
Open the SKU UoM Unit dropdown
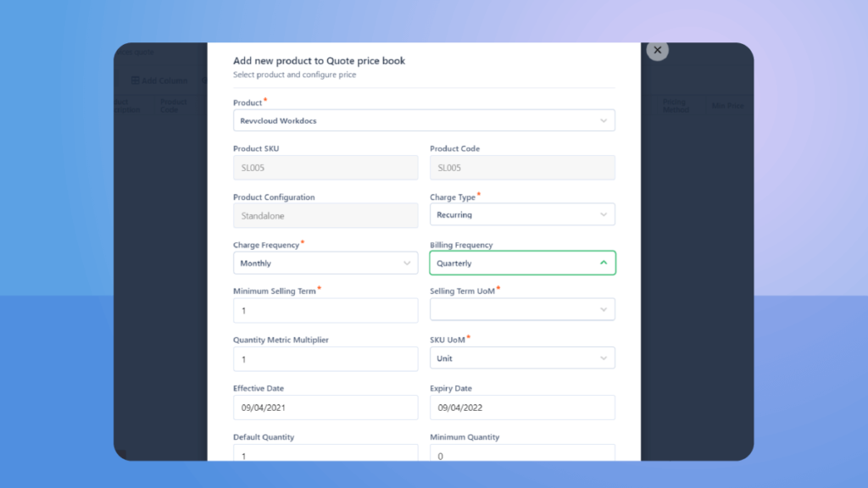[x=522, y=358]
